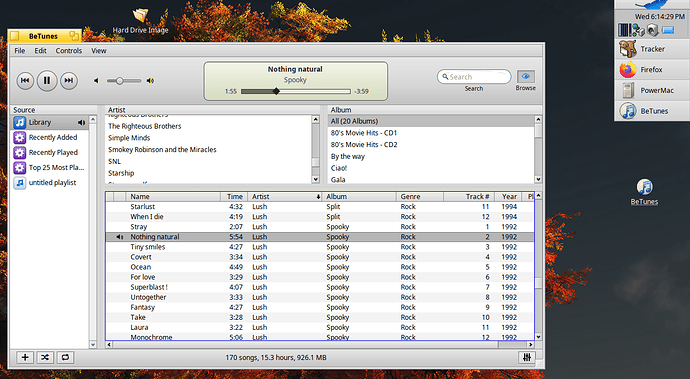Click the magnifier icon in Search

(x=445, y=77)
